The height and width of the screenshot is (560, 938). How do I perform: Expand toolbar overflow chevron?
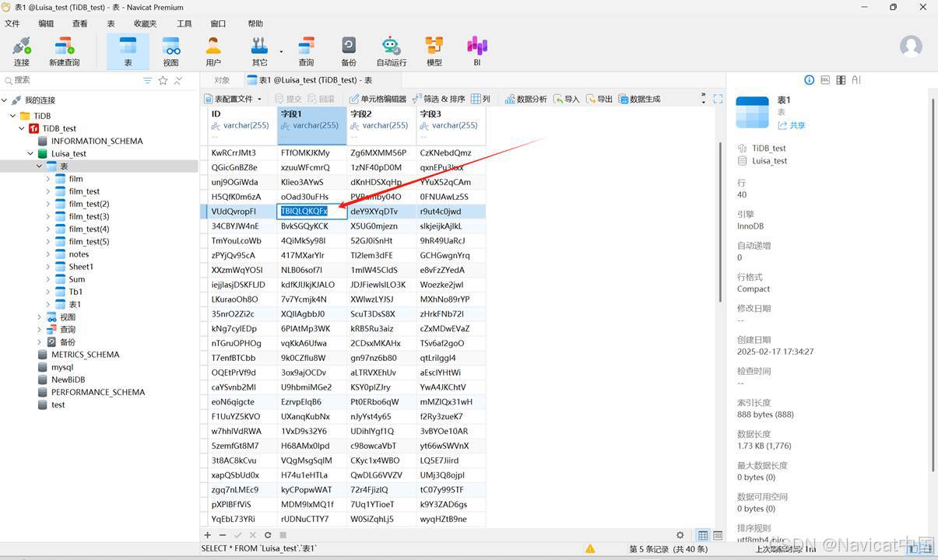tap(704, 99)
